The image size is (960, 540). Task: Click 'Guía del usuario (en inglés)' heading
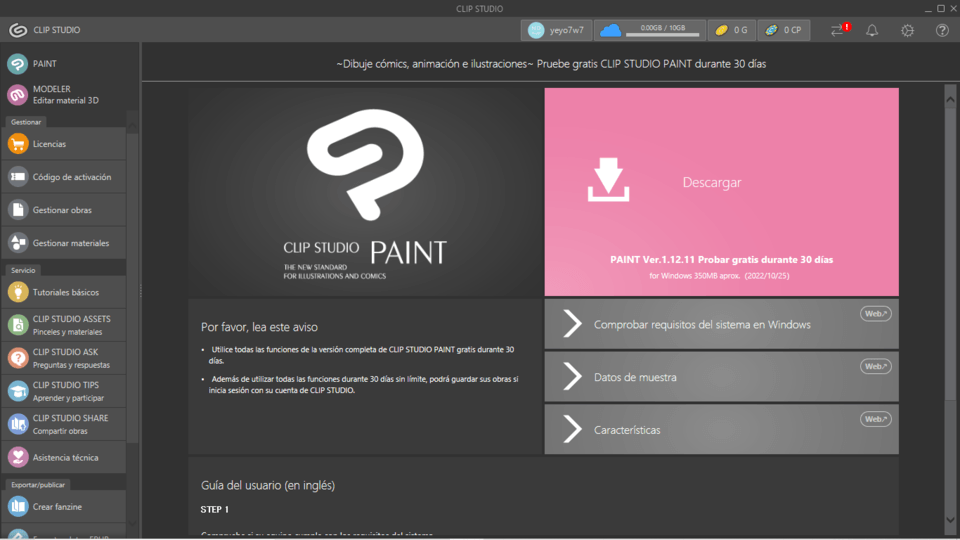point(268,486)
